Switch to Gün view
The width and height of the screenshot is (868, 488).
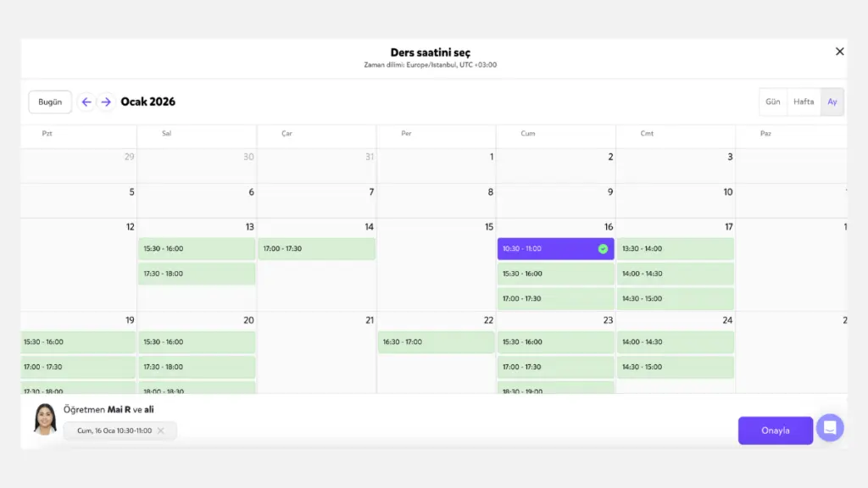772,102
